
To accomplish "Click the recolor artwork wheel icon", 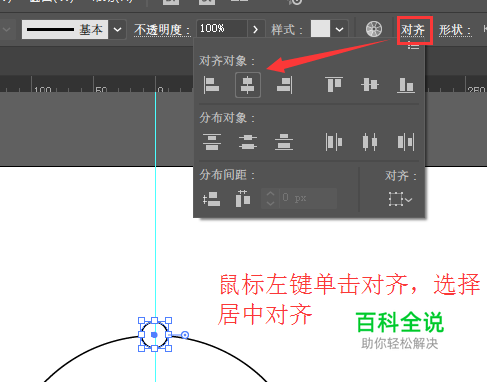I will (x=374, y=29).
